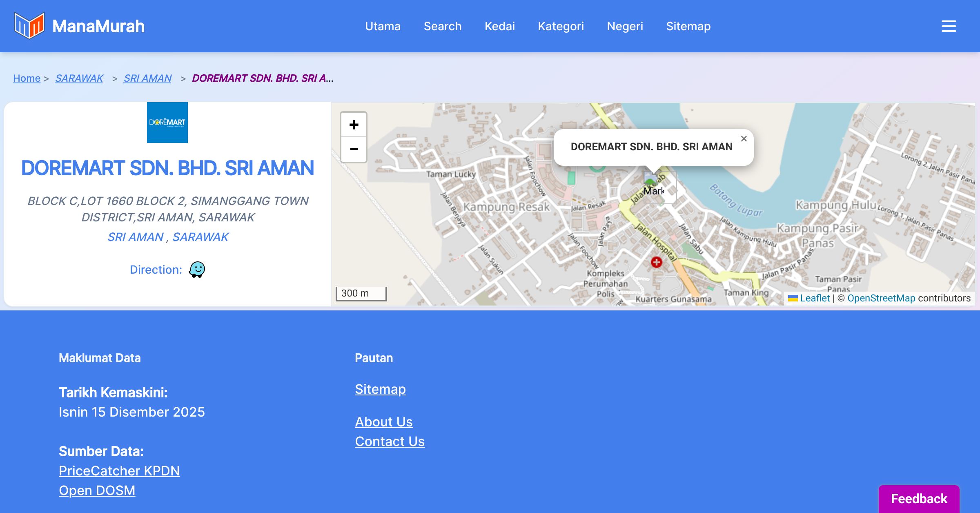Viewport: 980px width, 513px height.
Task: Open the Kategori nav item
Action: point(561,26)
